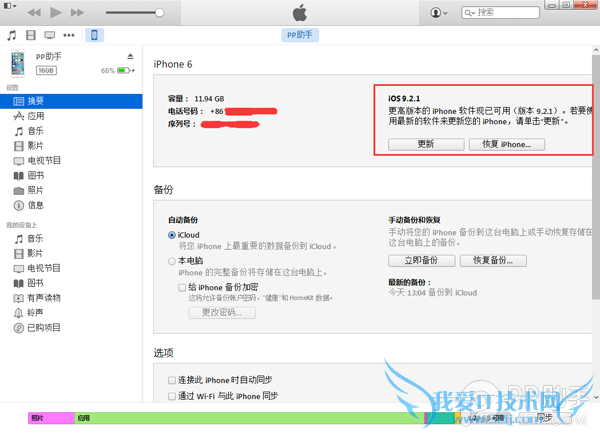Viewport: 600px width, 434px height.
Task: Open the window menu icon at top-left
Action: point(10,6)
